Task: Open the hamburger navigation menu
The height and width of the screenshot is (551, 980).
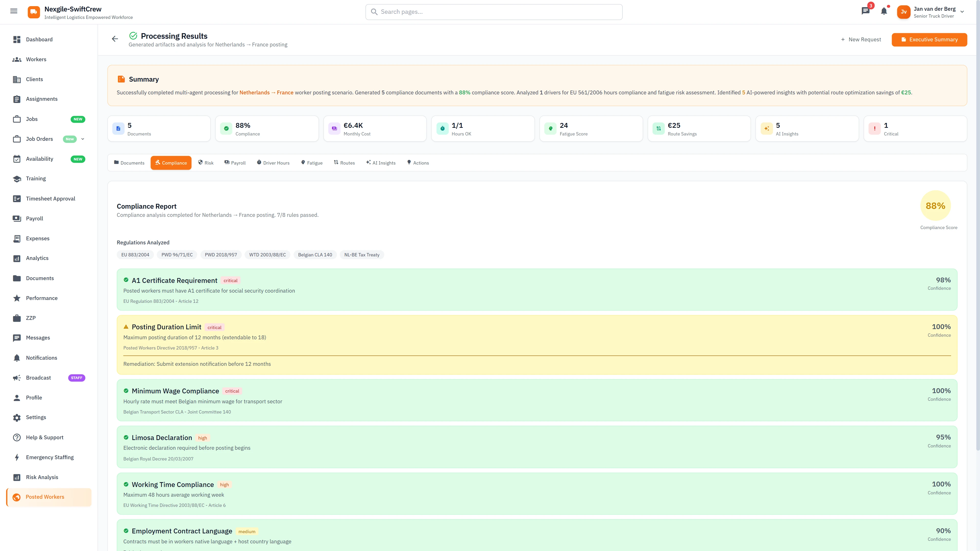Action: tap(14, 11)
